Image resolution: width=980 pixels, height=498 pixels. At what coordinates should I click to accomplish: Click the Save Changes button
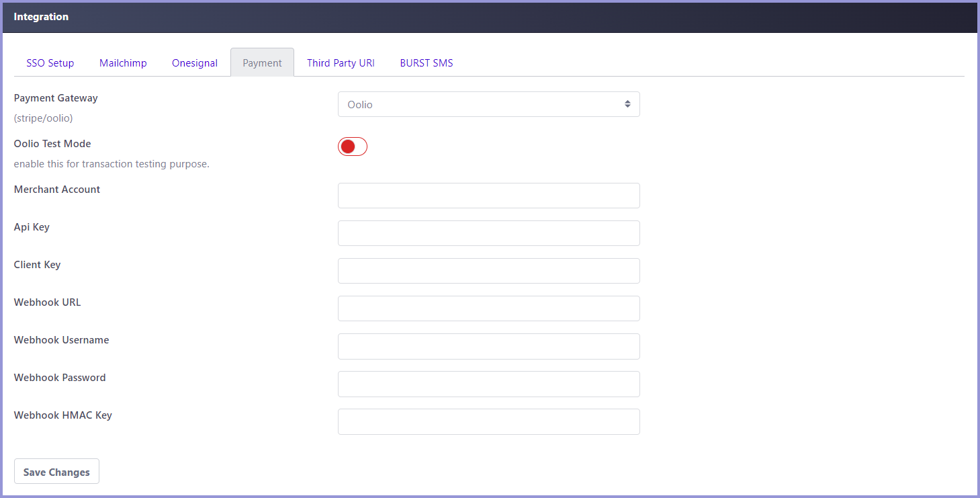pyautogui.click(x=56, y=472)
